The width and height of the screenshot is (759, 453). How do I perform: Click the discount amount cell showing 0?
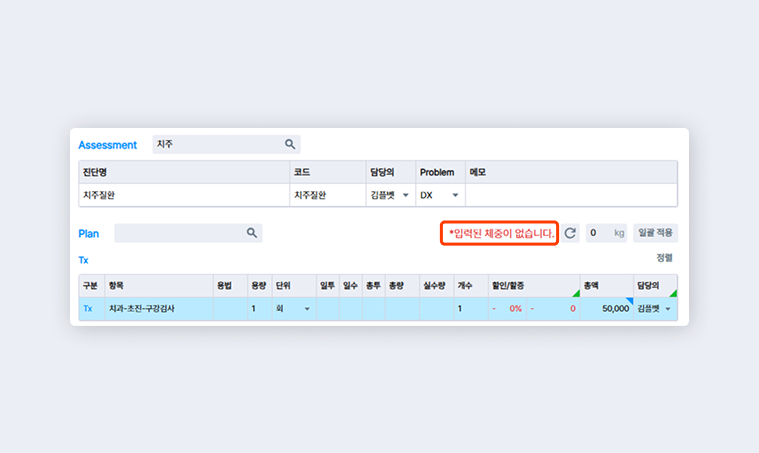(553, 309)
